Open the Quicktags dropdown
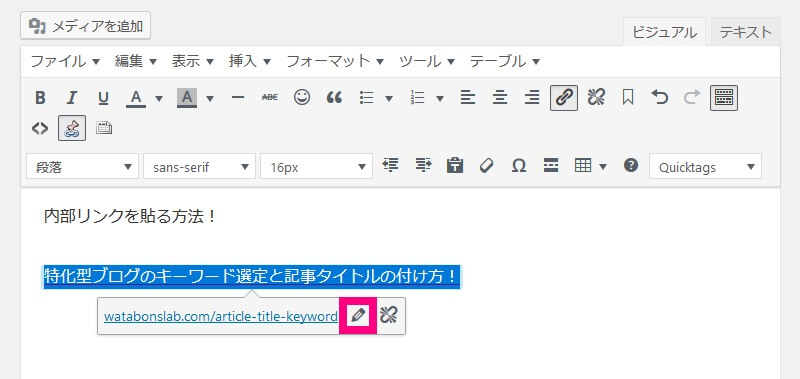This screenshot has width=800, height=379. coord(705,166)
